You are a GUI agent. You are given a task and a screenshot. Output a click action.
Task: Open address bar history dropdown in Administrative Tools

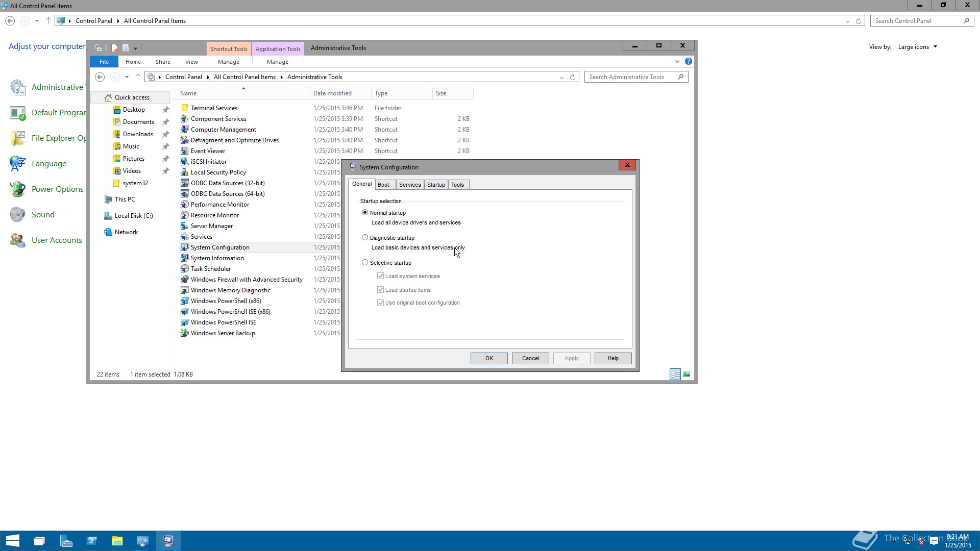561,78
